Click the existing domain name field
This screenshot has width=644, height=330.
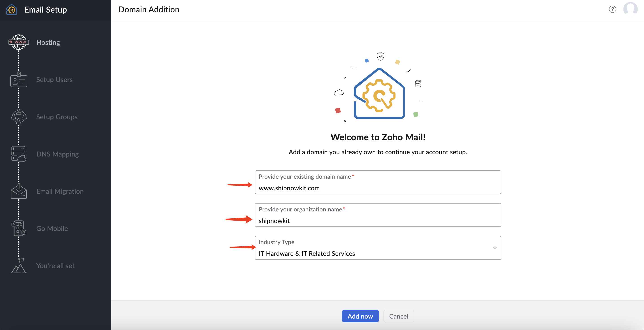(378, 182)
